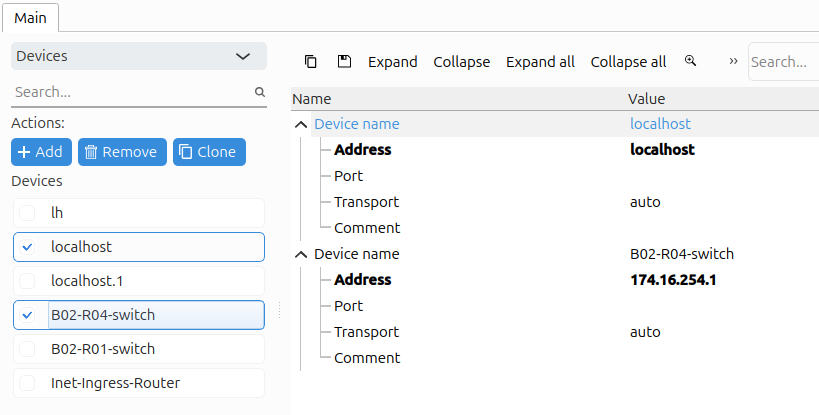
Task: Select Transport row under localhost device
Action: click(367, 202)
